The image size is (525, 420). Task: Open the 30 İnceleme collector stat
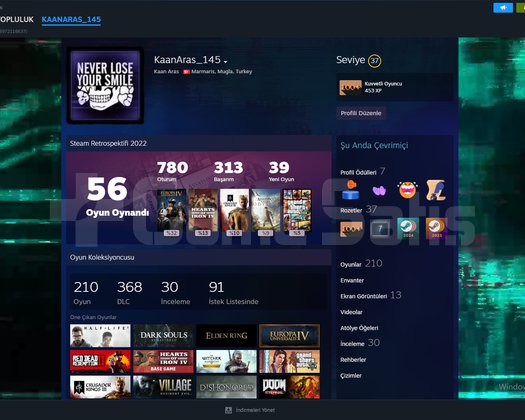coord(175,292)
